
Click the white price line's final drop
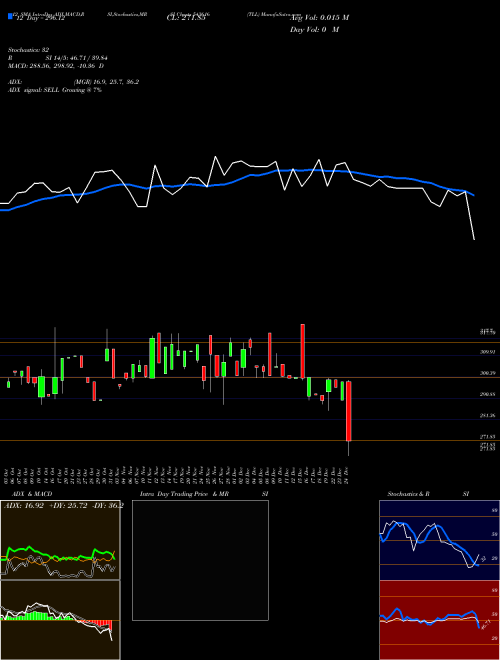click(470, 216)
